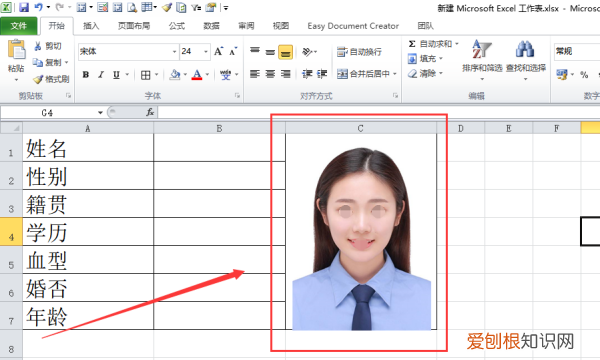
Task: Click the Name Box showing G4
Action: [48, 112]
